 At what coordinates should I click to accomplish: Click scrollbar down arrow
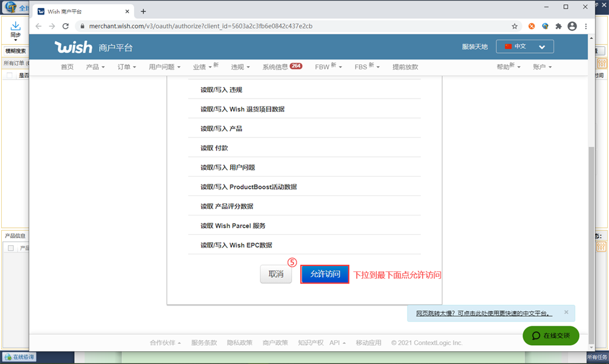pyautogui.click(x=591, y=348)
